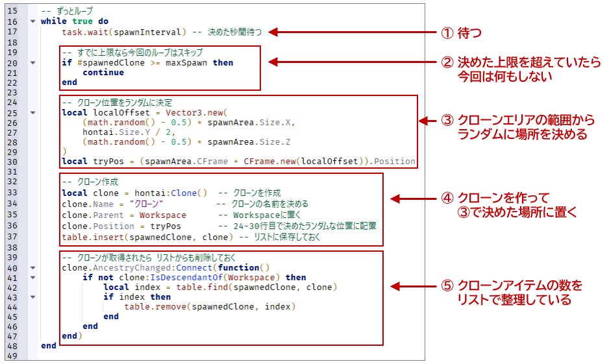609x364 pixels.
Task: Click the final end on line 48
Action: point(49,346)
